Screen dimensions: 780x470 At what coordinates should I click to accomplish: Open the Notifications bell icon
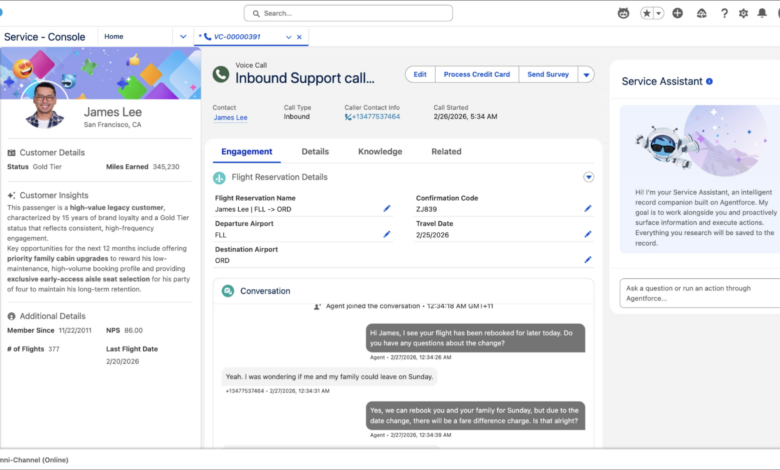click(762, 13)
